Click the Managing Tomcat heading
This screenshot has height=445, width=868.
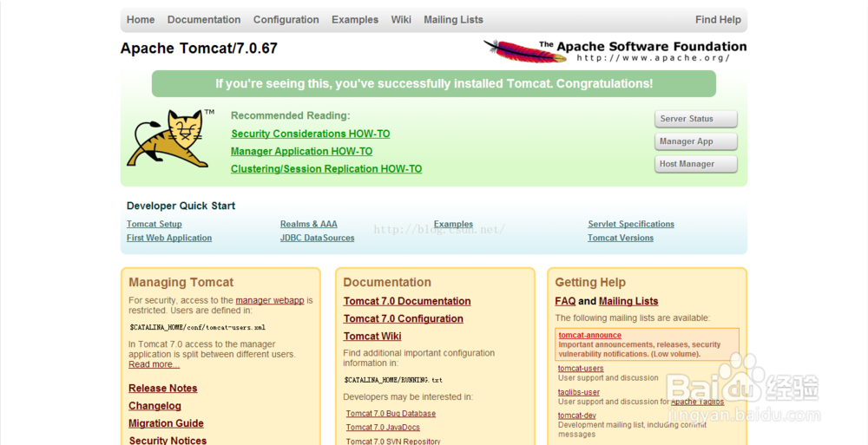point(181,282)
